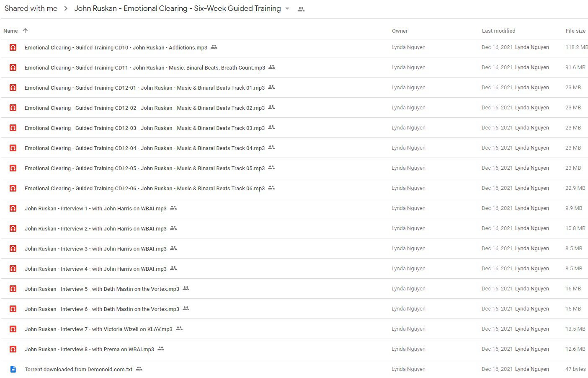Click the 47 bytes file size value

tap(575, 369)
